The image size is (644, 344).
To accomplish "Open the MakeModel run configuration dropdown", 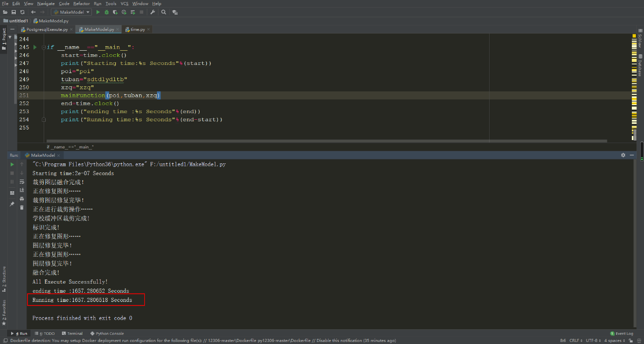I will (71, 12).
